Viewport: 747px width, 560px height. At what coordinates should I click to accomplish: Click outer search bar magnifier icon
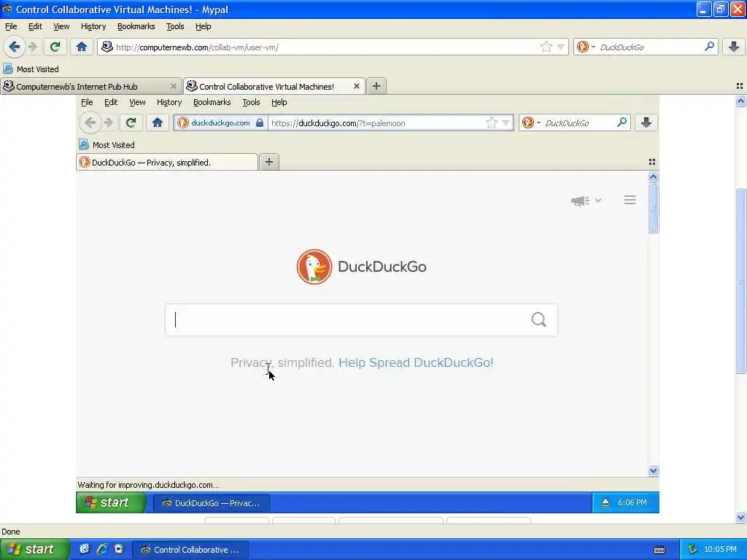[709, 46]
